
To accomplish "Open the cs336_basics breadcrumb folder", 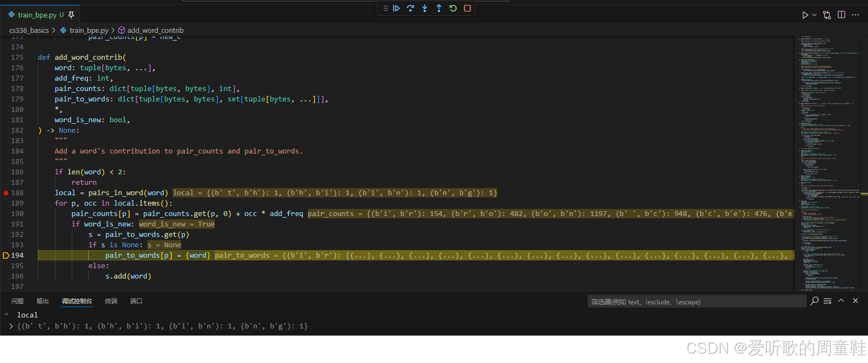I will tap(29, 30).
